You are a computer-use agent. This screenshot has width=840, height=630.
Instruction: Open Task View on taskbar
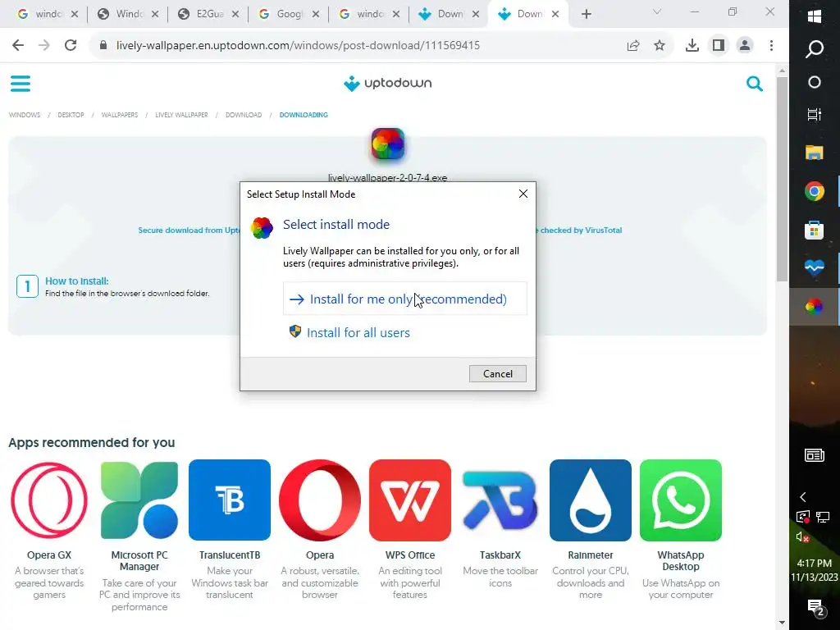click(x=815, y=114)
